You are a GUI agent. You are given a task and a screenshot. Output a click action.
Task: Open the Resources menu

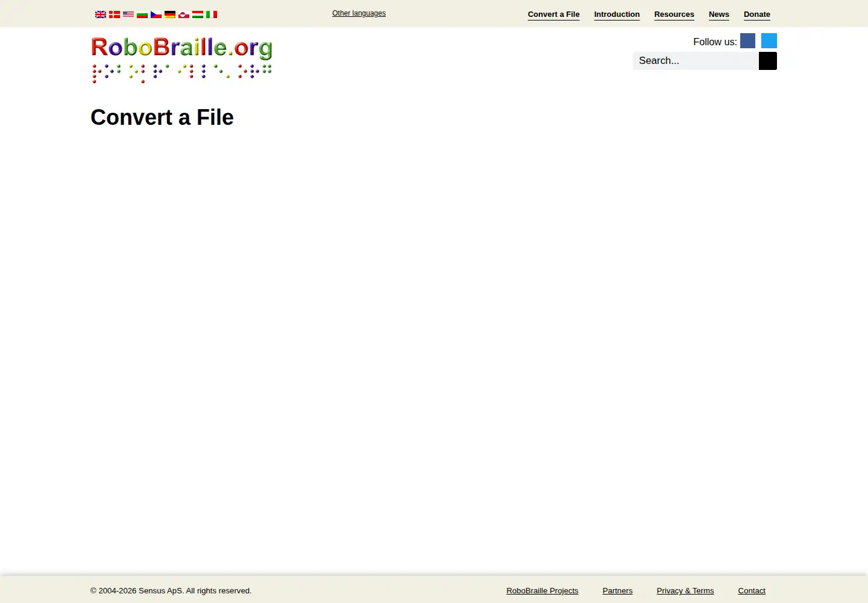674,14
